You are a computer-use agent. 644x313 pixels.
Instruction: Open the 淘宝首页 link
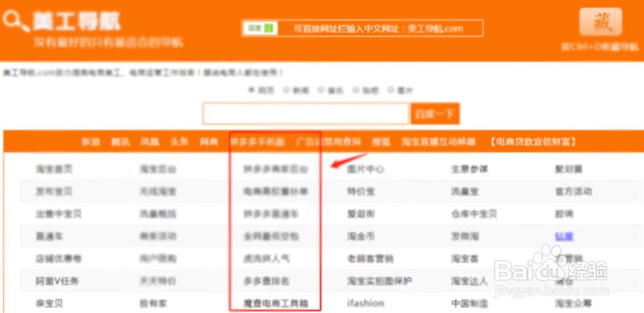point(54,169)
